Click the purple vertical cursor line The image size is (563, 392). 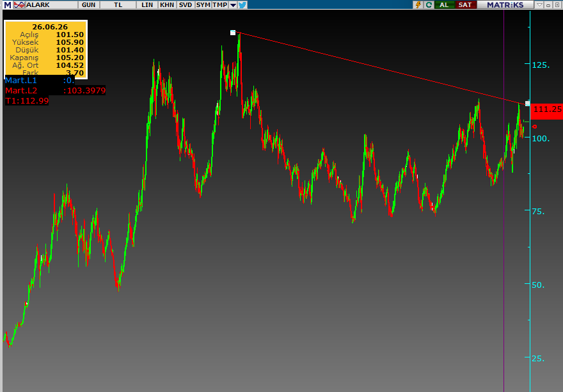pyautogui.click(x=504, y=201)
